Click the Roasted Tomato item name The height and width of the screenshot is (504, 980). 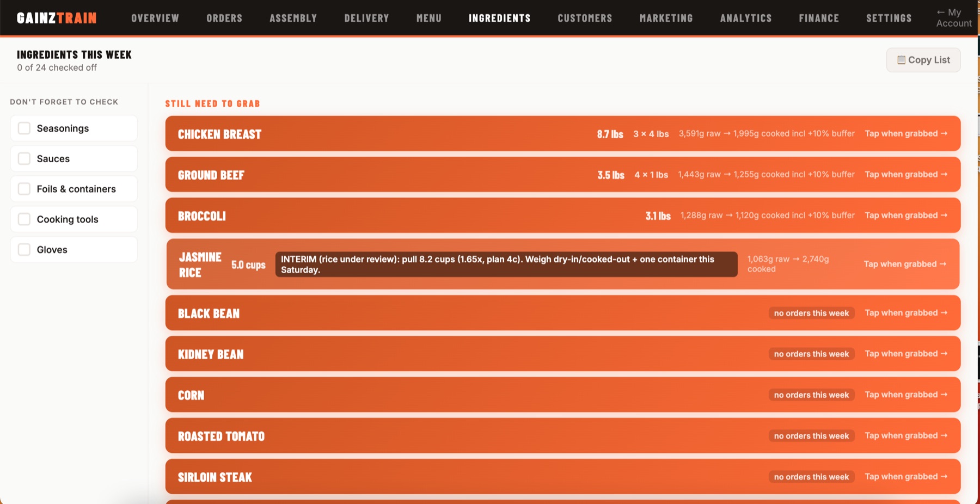pyautogui.click(x=221, y=437)
